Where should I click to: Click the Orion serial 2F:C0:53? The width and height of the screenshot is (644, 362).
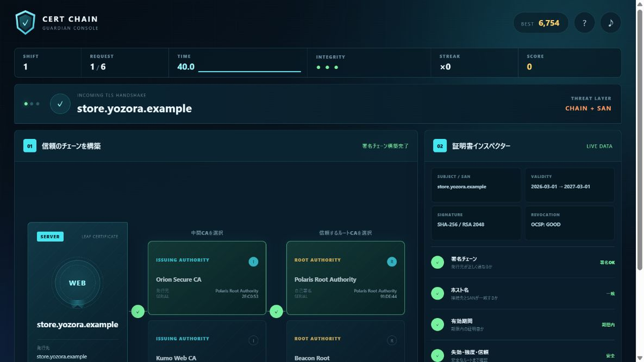(x=250, y=297)
